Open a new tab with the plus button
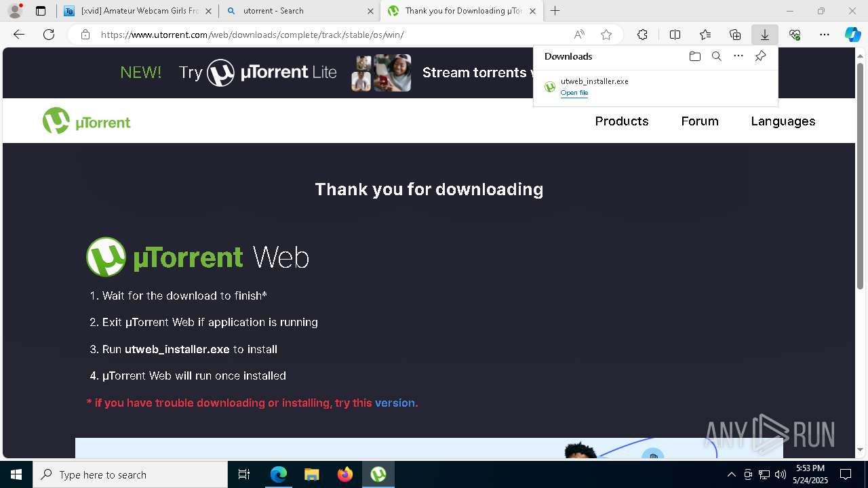This screenshot has height=488, width=868. [555, 11]
